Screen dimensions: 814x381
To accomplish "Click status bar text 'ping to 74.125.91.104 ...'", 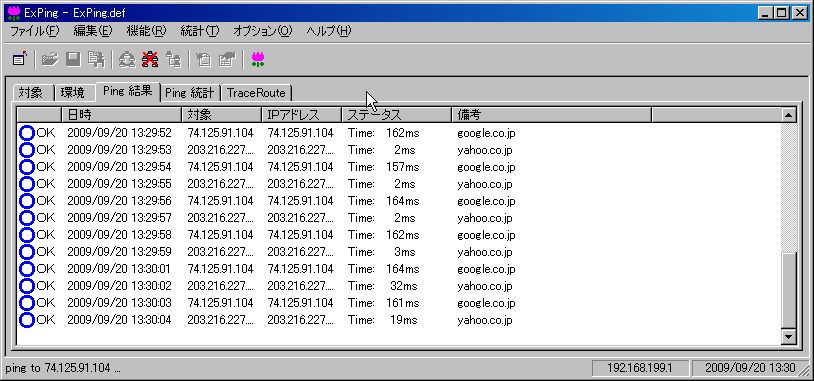I will coord(63,368).
